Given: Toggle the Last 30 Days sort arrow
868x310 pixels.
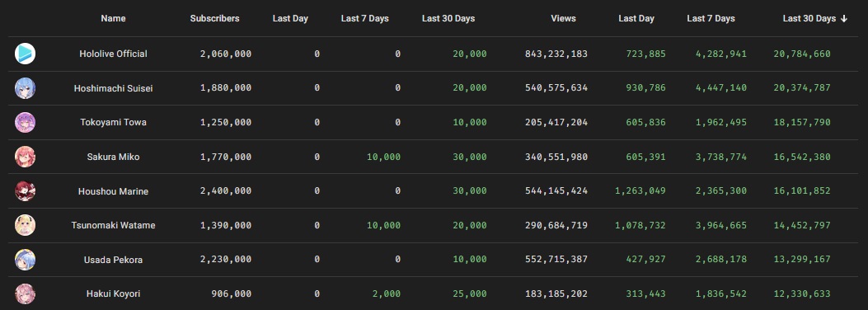Looking at the screenshot, I should tap(843, 19).
